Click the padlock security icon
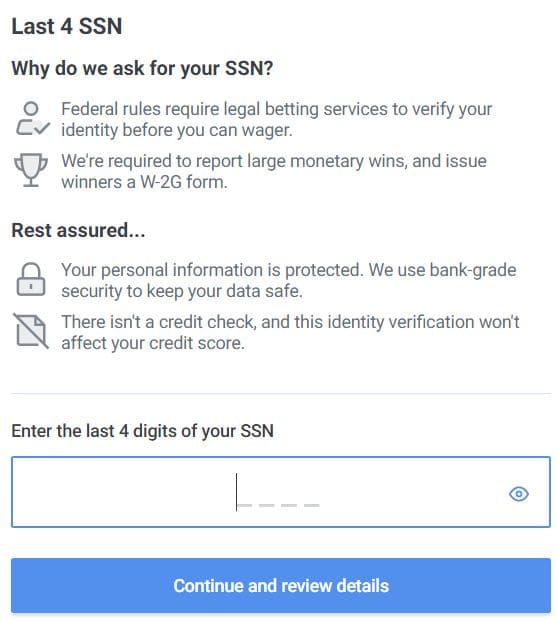 pos(31,279)
